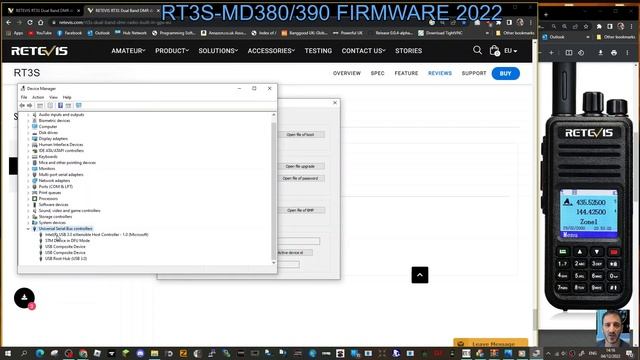Click the address bar showing retevis.com
The image size is (640, 360).
click(x=241, y=22)
